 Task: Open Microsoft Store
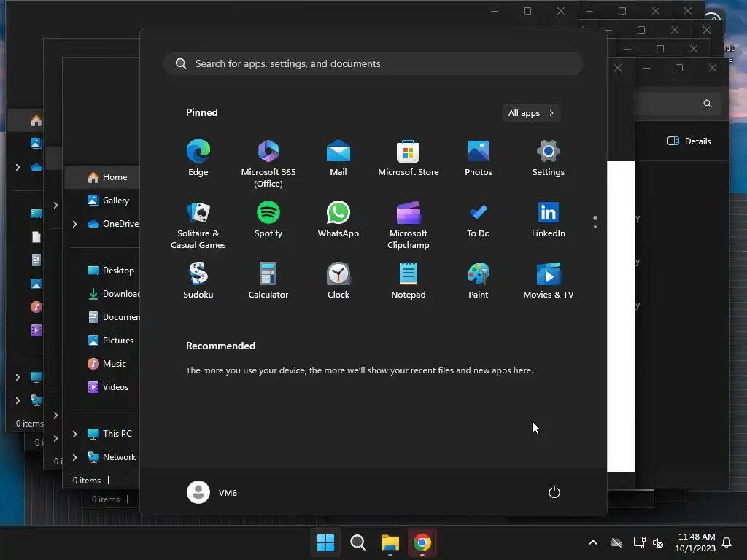pos(409,158)
